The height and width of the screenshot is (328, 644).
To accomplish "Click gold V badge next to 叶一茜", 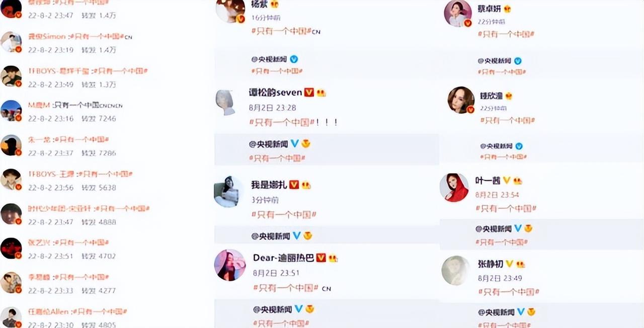I will 507,181.
